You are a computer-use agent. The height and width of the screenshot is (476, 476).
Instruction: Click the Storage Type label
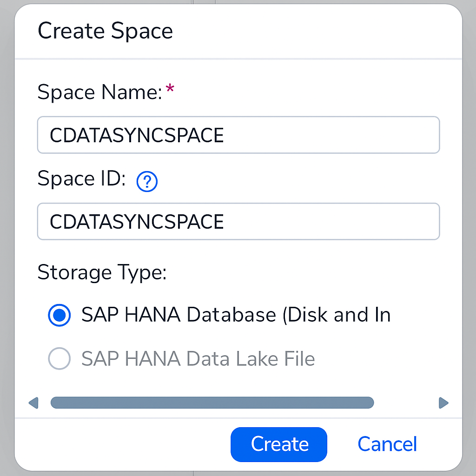tap(102, 273)
